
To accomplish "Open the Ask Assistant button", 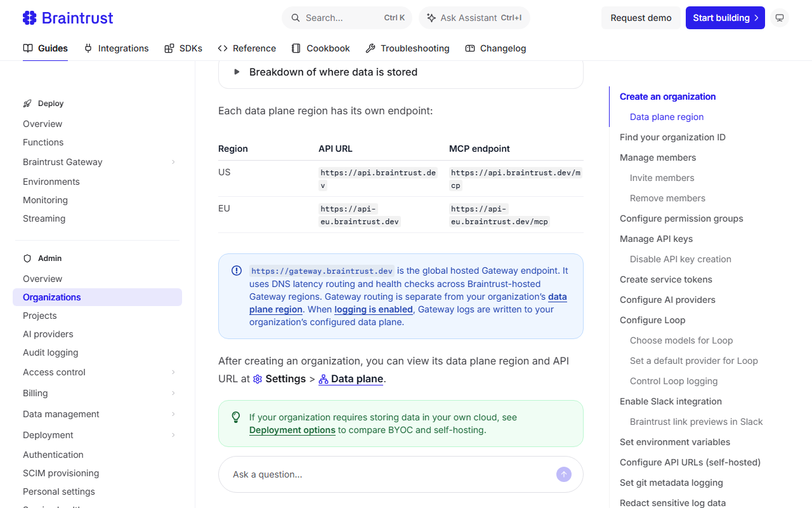I will click(475, 18).
